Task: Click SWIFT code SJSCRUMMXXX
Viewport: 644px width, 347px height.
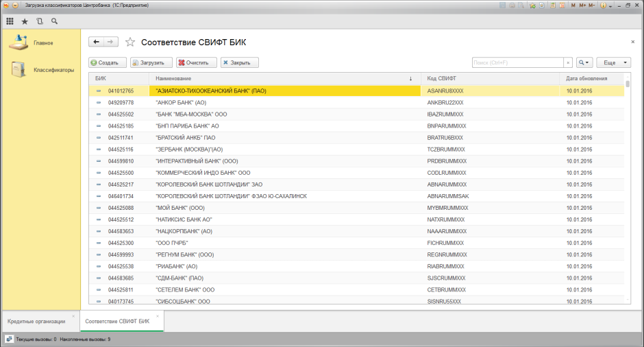Action: click(446, 278)
